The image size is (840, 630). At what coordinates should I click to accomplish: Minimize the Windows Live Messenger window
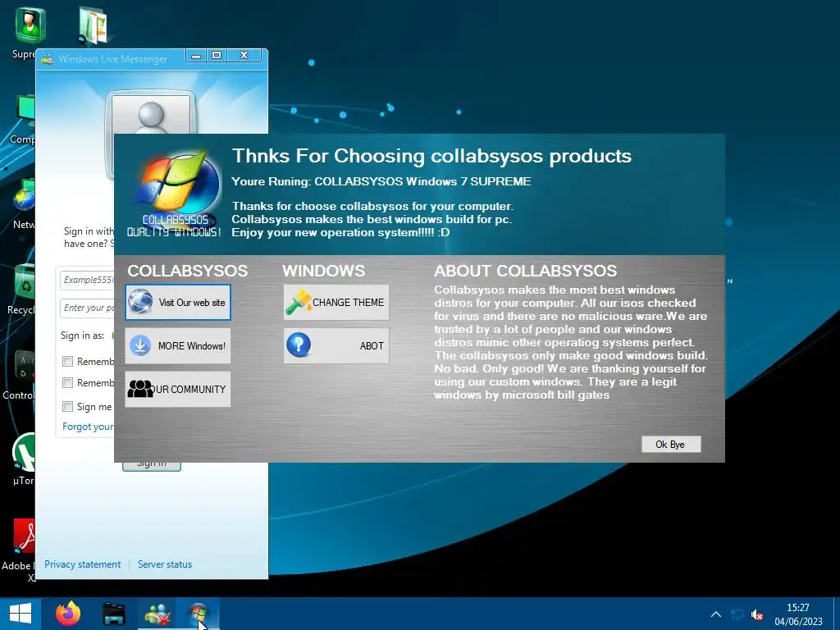(x=196, y=56)
